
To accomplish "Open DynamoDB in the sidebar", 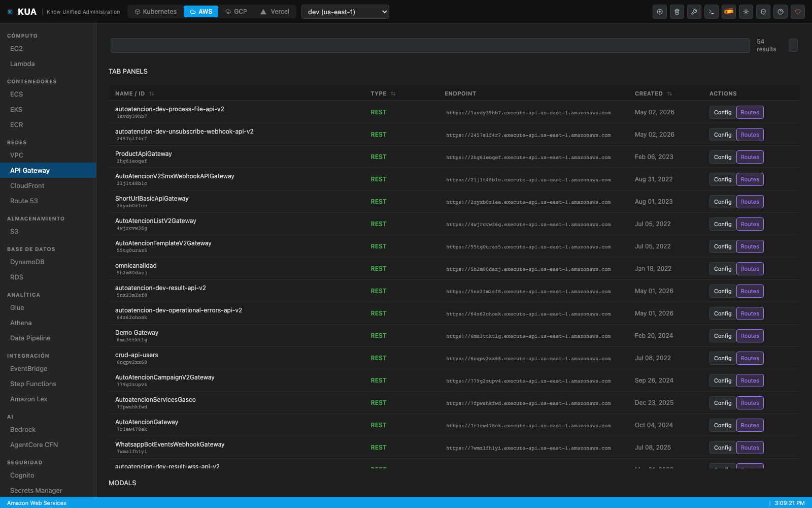I will (48, 262).
